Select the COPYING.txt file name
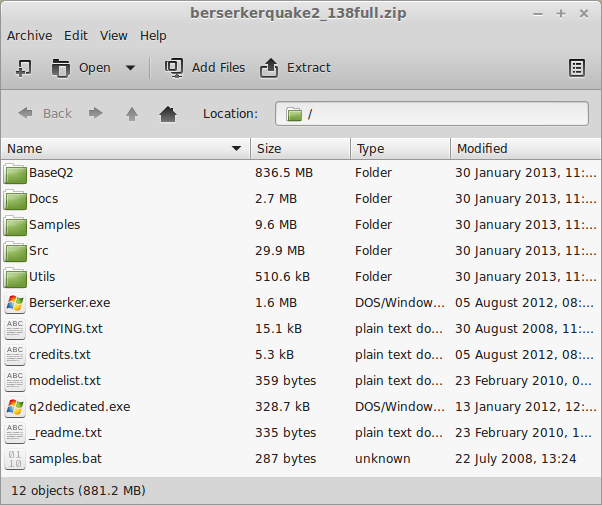 click(66, 329)
